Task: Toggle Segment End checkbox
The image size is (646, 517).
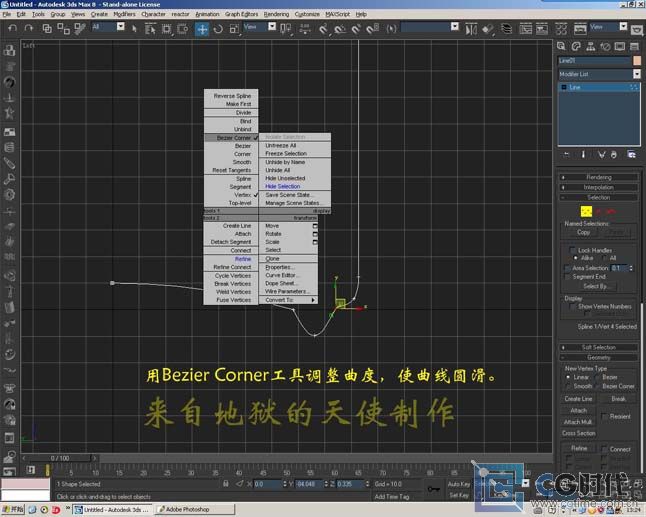Action: pyautogui.click(x=567, y=276)
